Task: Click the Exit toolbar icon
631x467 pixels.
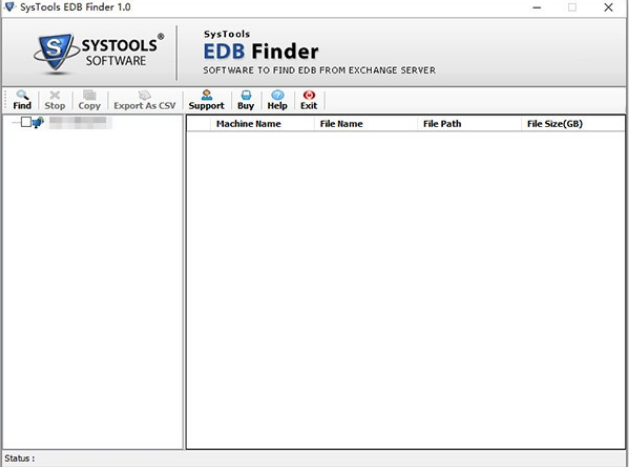Action: tap(309, 99)
